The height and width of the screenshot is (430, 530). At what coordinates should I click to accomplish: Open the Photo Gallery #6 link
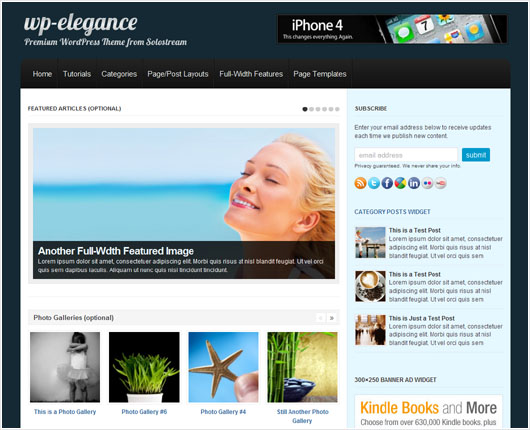[144, 412]
